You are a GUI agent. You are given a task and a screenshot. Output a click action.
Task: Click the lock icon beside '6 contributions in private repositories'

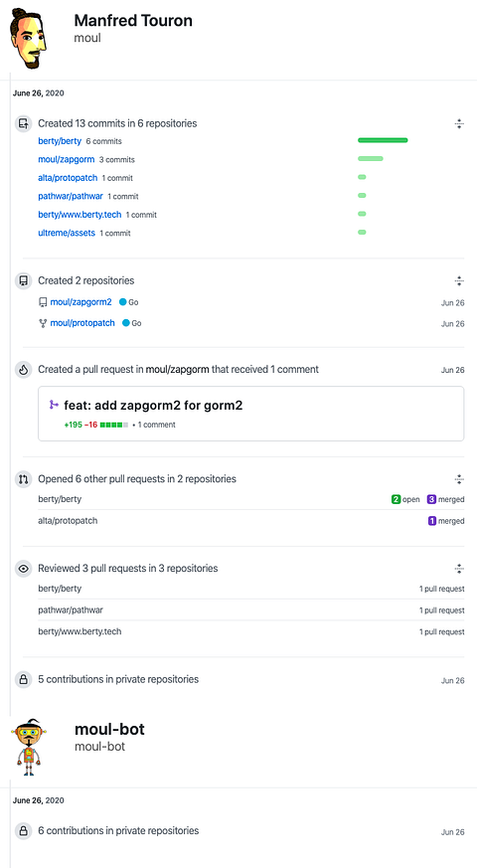click(x=23, y=831)
